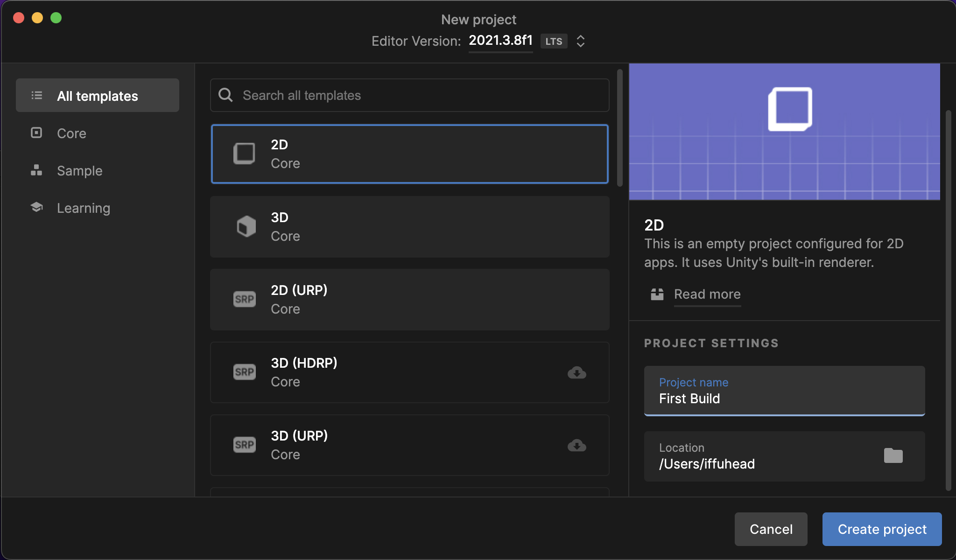Click the download cloud icon for 3D (URP)
The width and height of the screenshot is (956, 560).
click(x=577, y=445)
